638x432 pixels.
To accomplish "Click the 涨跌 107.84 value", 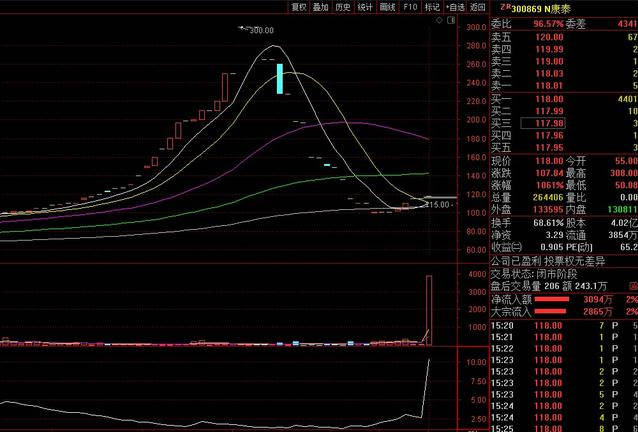I will tap(549, 173).
